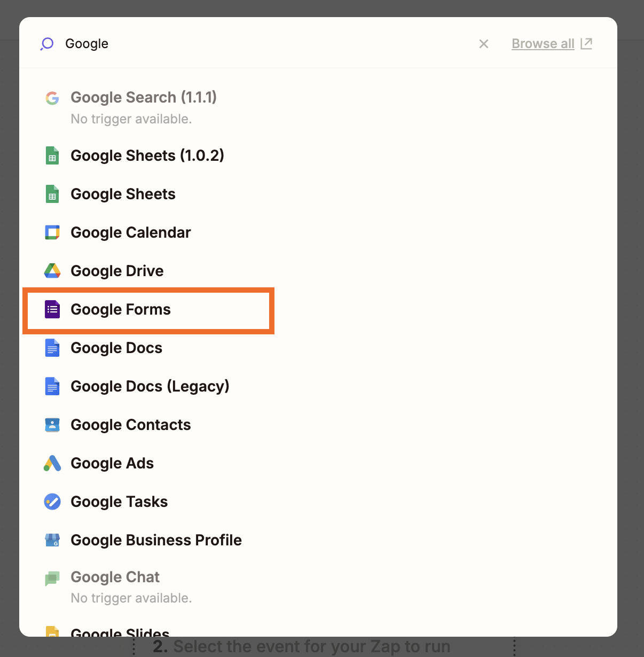Click the Google Docs (Legacy) icon
This screenshot has height=657, width=644.
pos(52,386)
